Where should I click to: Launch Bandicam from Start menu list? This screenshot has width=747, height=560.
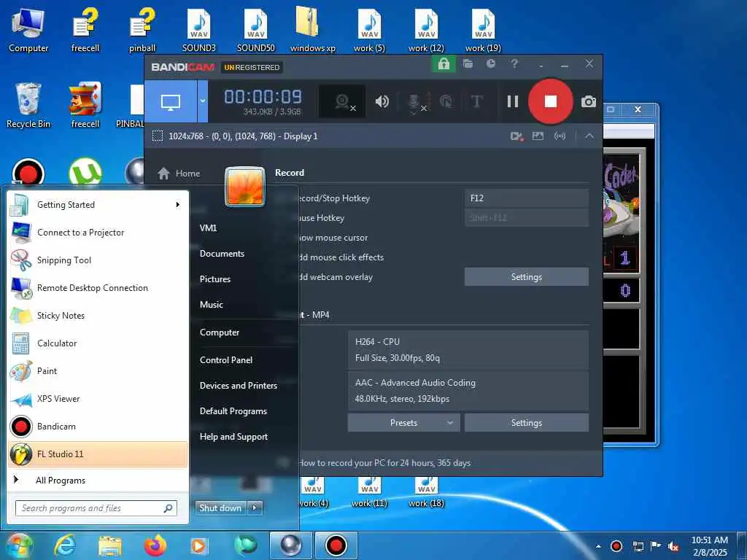pyautogui.click(x=98, y=426)
